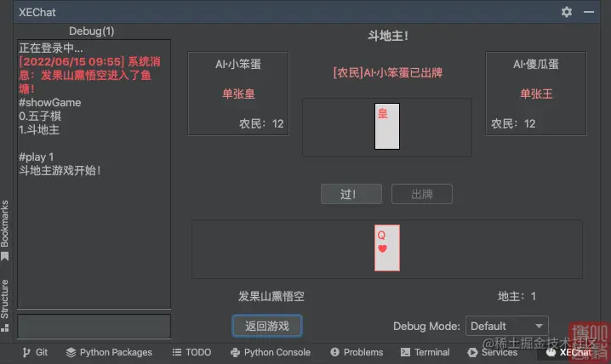Select the Q of hearts card in hand
Screen dimensions: 611x364
pyautogui.click(x=387, y=247)
